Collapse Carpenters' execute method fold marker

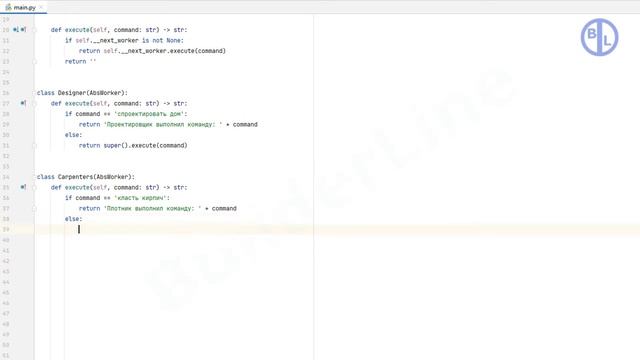pyautogui.click(x=34, y=187)
